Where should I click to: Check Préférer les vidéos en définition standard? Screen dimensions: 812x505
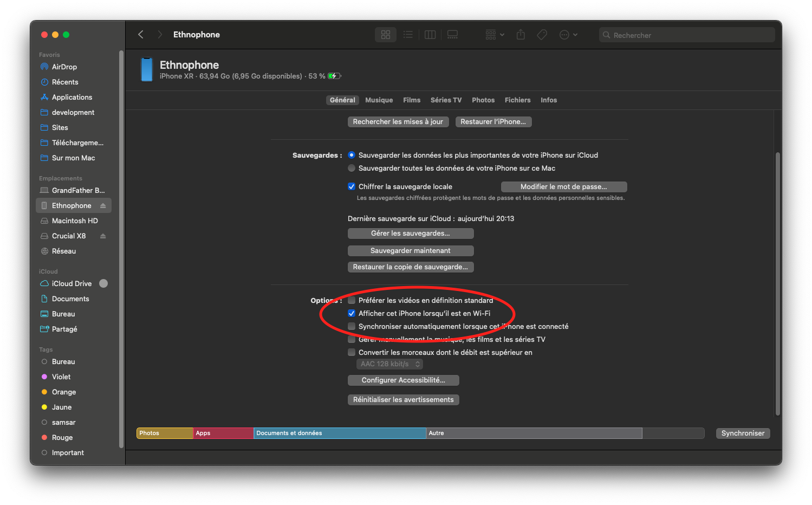[x=352, y=300]
